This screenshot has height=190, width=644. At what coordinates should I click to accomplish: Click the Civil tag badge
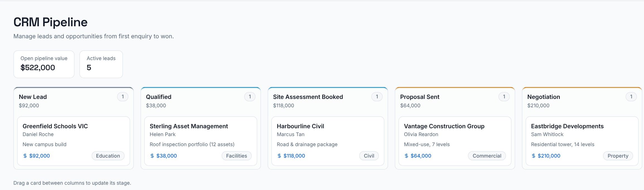tap(369, 156)
